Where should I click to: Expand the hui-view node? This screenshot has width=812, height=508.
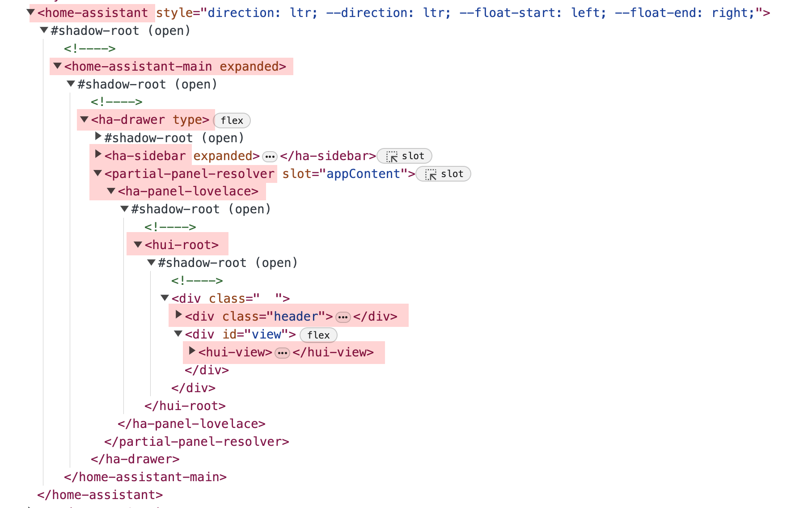point(192,351)
